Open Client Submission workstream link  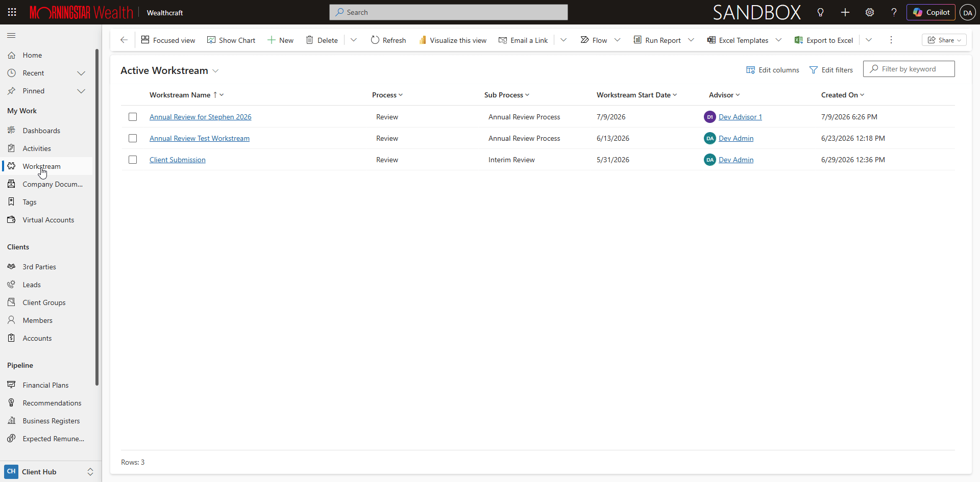[x=178, y=160]
